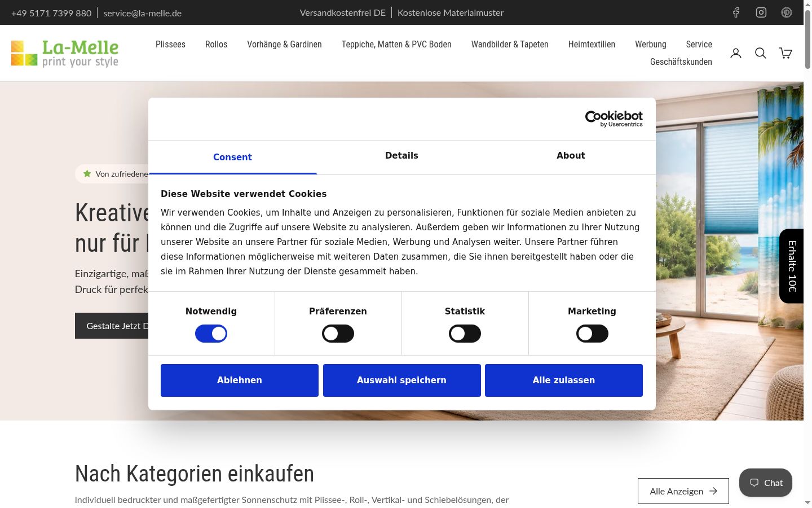Click the Alle zulassen button
The width and height of the screenshot is (812, 508).
point(564,380)
